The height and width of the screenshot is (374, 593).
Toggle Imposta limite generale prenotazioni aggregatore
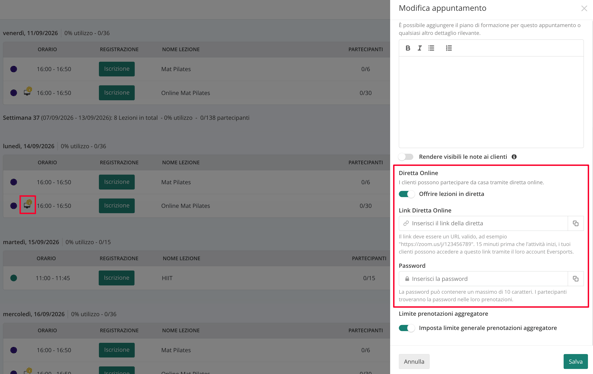pos(407,328)
